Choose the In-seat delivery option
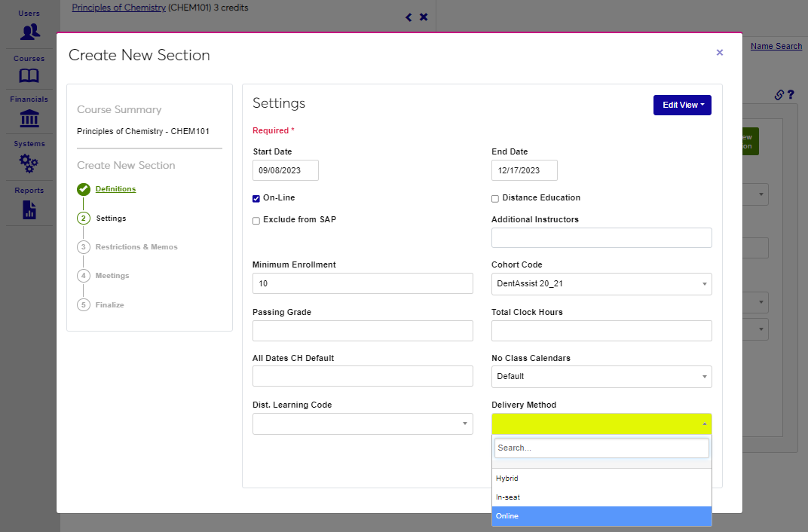 [508, 497]
